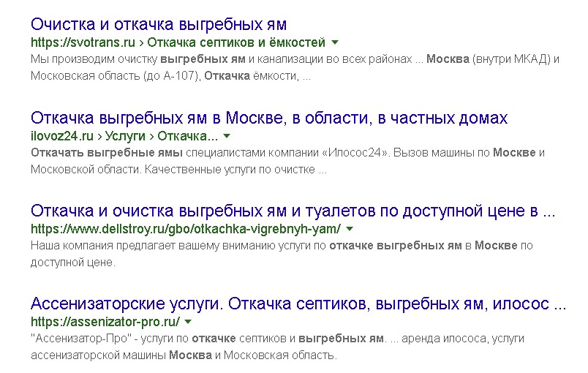
Task: Click the ilovoz24.ru green URL text
Action: click(x=62, y=136)
